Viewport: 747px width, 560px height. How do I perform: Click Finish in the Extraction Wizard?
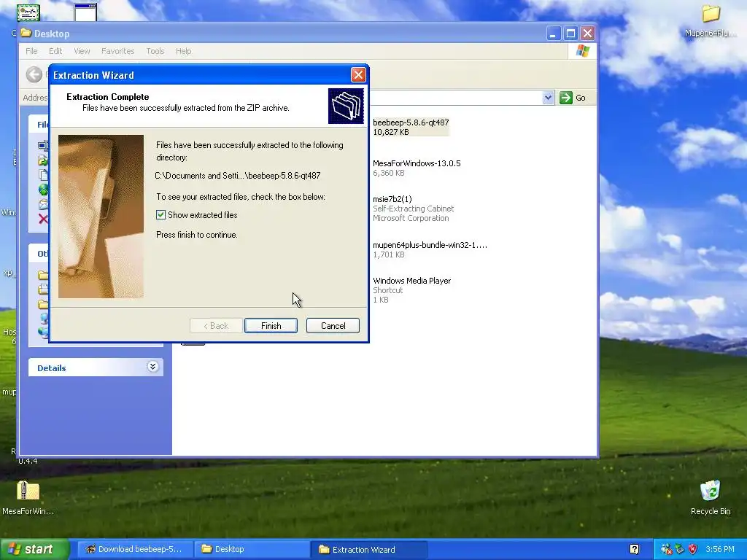click(x=271, y=326)
